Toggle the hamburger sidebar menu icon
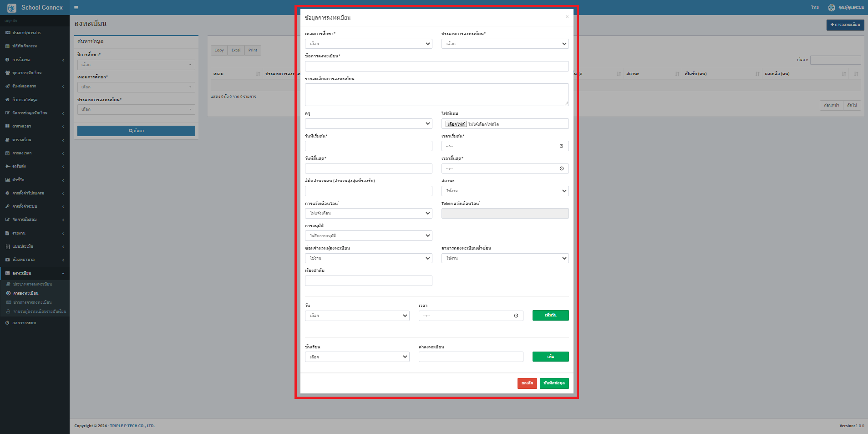The height and width of the screenshot is (434, 868). pos(76,8)
